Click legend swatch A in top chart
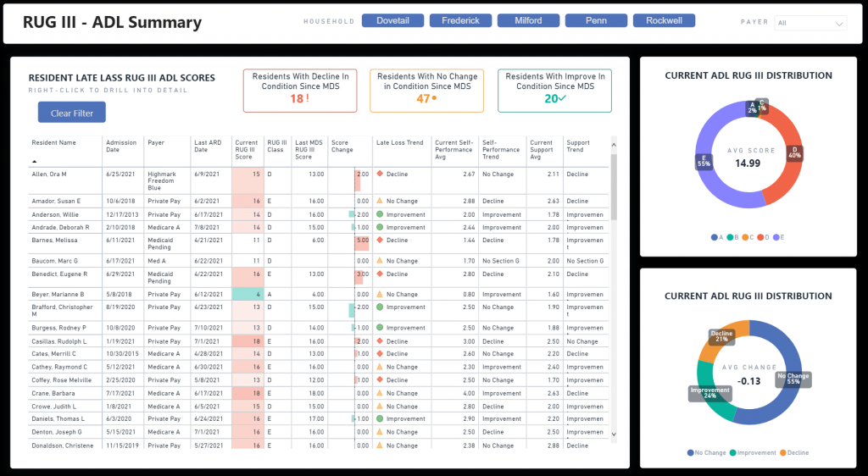Viewport: 868px width, 476px height. (x=714, y=237)
